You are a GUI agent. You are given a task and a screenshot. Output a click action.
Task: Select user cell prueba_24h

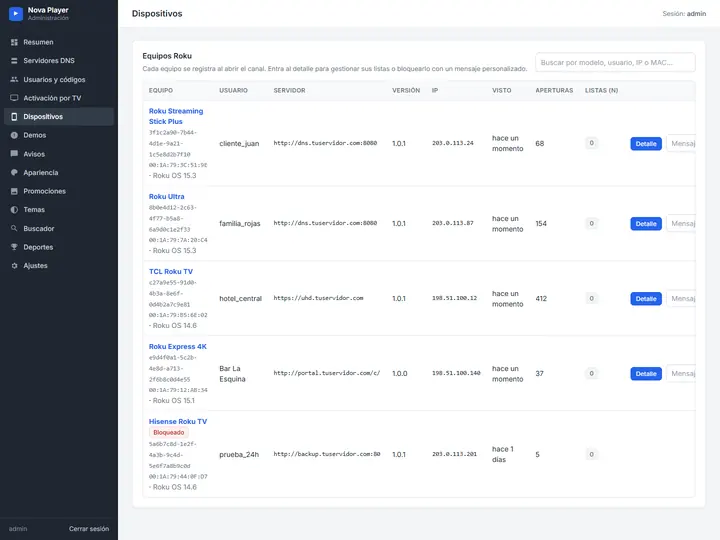click(239, 455)
